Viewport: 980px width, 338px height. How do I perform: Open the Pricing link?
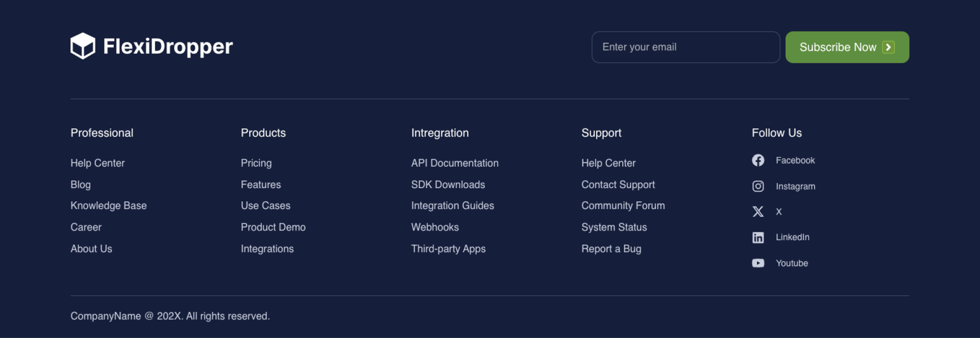[256, 163]
